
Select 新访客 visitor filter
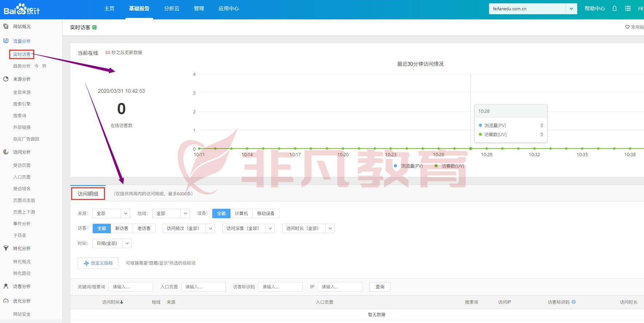(122, 228)
